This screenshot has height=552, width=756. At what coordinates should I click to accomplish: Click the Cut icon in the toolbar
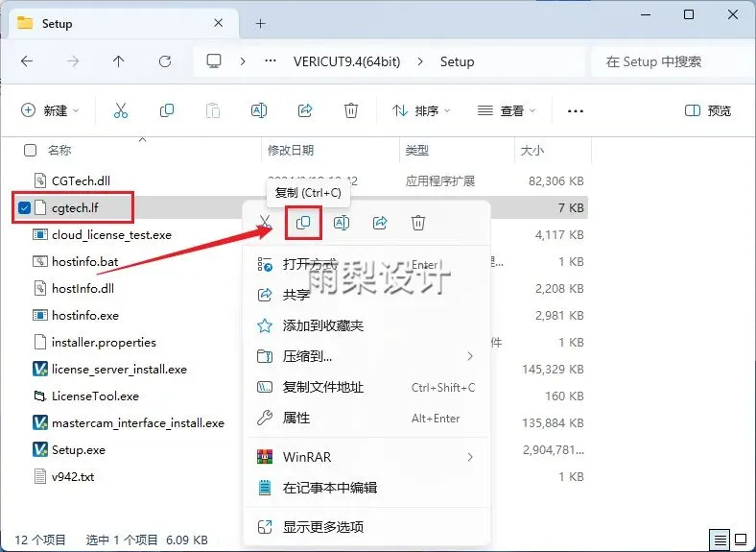(x=121, y=110)
